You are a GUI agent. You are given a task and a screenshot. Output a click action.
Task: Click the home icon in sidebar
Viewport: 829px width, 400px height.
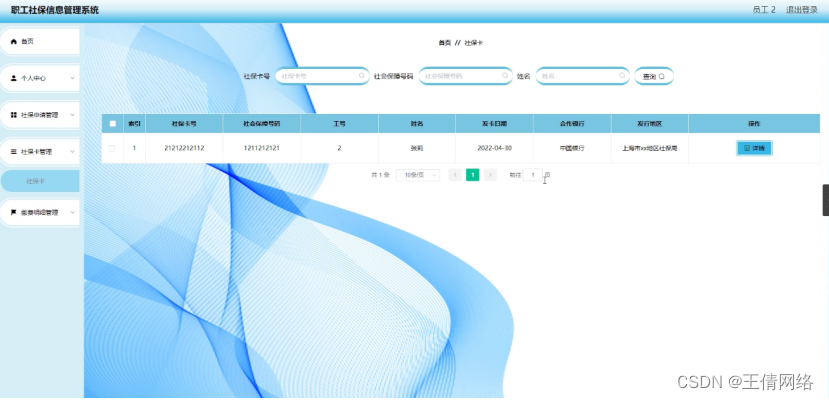pos(14,41)
